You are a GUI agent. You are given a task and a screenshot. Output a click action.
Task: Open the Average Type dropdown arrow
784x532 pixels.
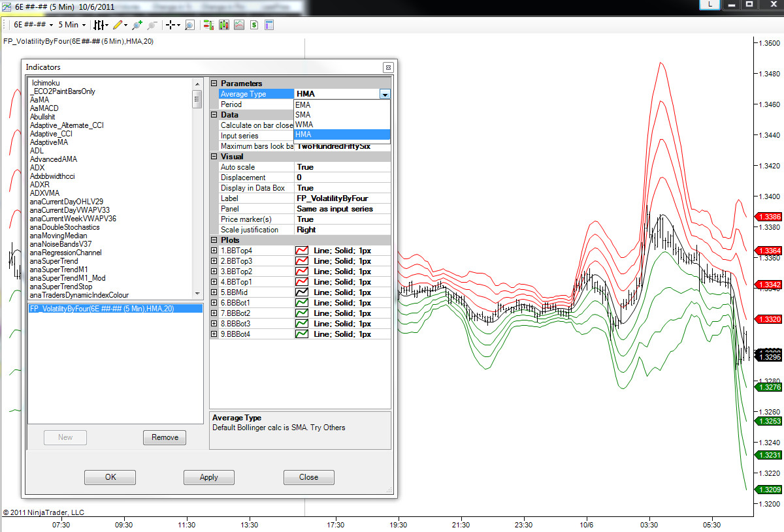(385, 94)
